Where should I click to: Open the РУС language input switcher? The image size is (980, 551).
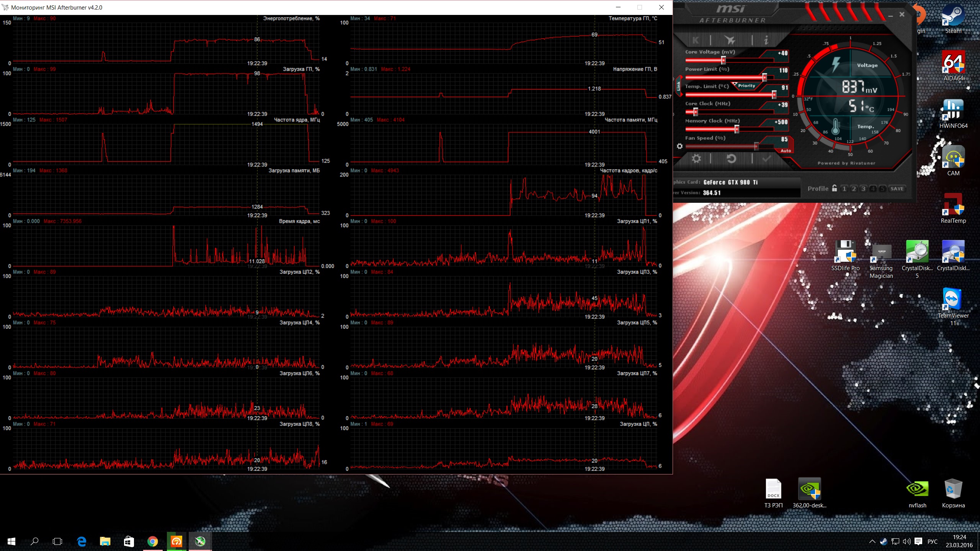click(x=932, y=541)
